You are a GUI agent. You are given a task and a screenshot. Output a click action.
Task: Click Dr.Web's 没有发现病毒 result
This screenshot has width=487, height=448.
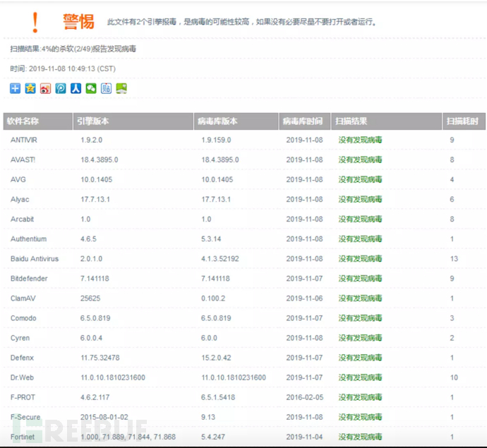click(360, 378)
